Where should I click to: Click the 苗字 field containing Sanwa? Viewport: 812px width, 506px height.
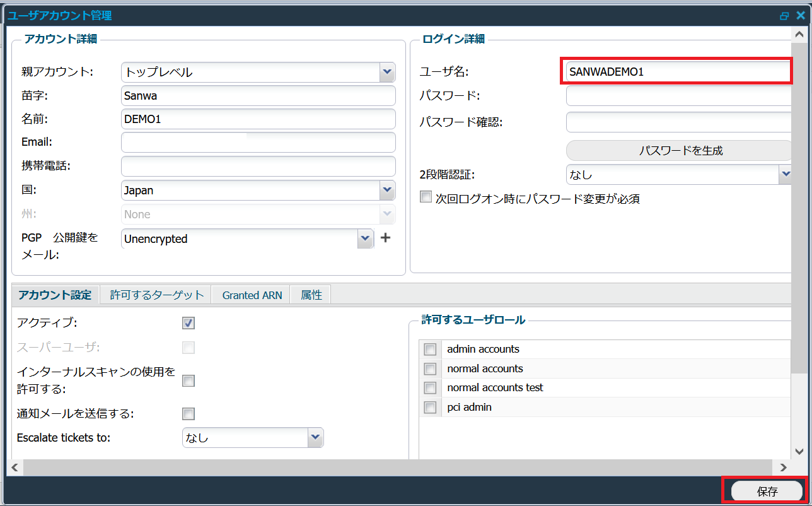[258, 95]
